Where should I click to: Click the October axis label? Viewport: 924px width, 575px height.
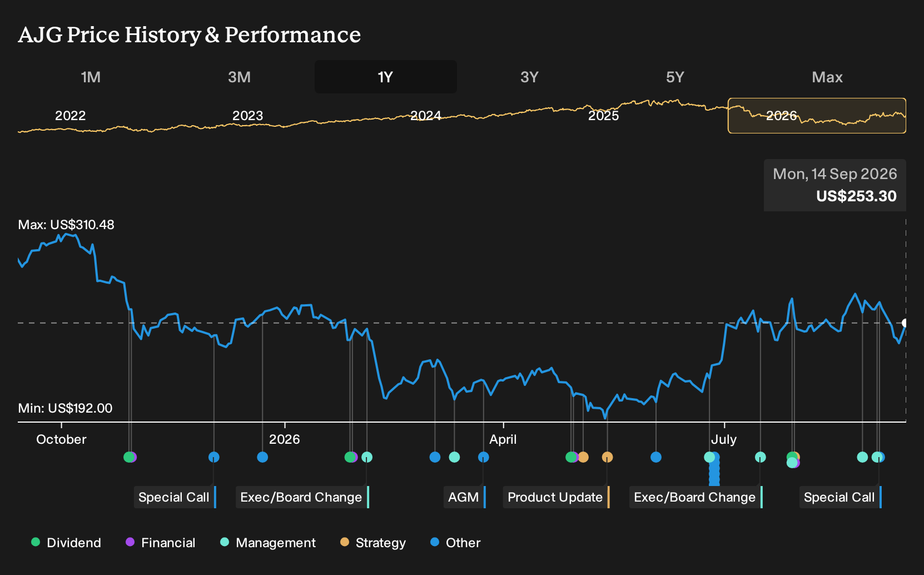tap(61, 439)
